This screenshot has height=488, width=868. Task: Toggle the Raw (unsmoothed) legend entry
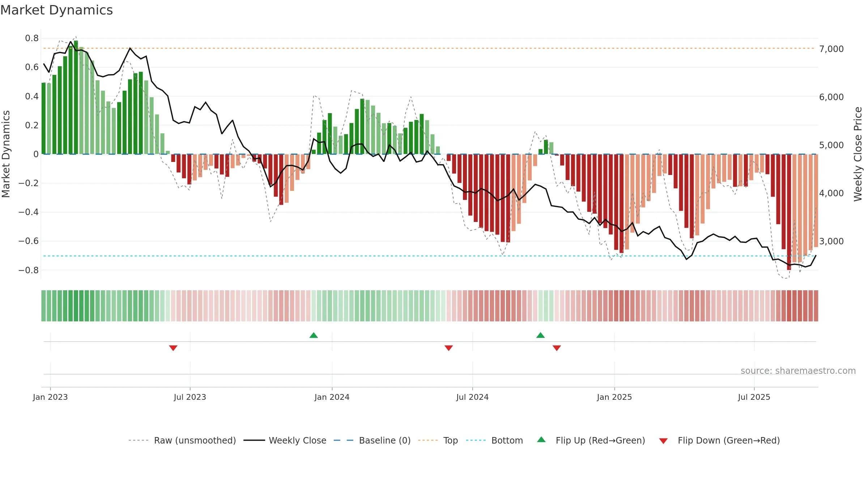(x=182, y=440)
